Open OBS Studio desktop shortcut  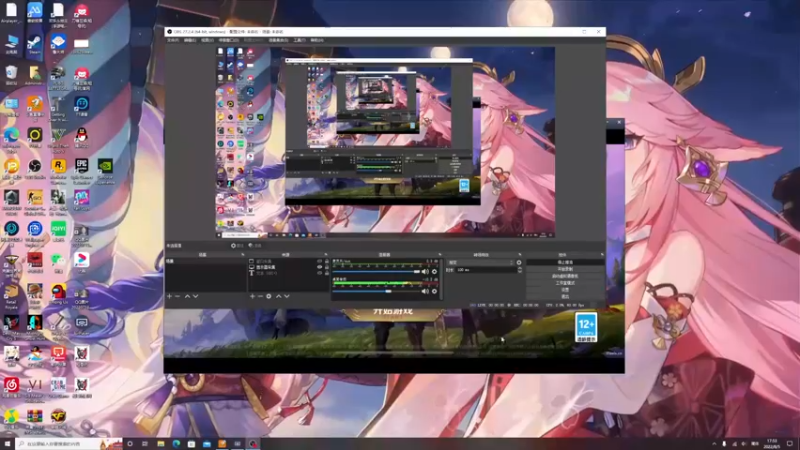[x=35, y=169]
